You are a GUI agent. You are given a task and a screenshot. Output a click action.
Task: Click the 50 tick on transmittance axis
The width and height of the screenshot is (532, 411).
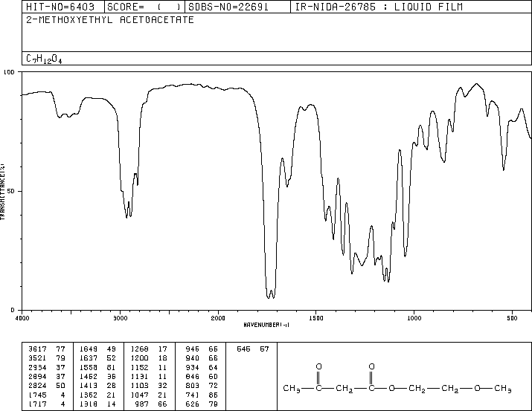(x=11, y=191)
